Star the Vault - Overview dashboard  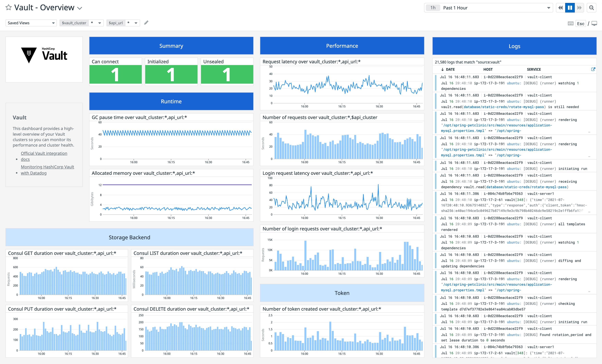(8, 7)
